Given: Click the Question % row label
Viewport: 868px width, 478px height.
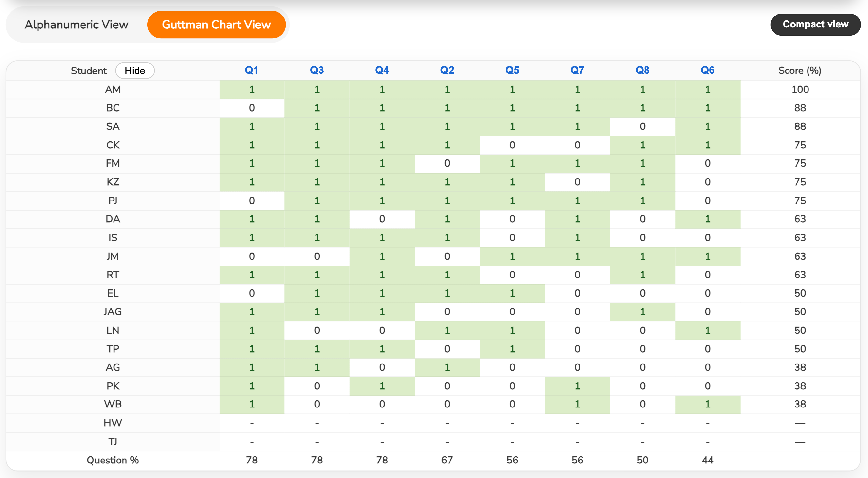Looking at the screenshot, I should click(x=113, y=460).
